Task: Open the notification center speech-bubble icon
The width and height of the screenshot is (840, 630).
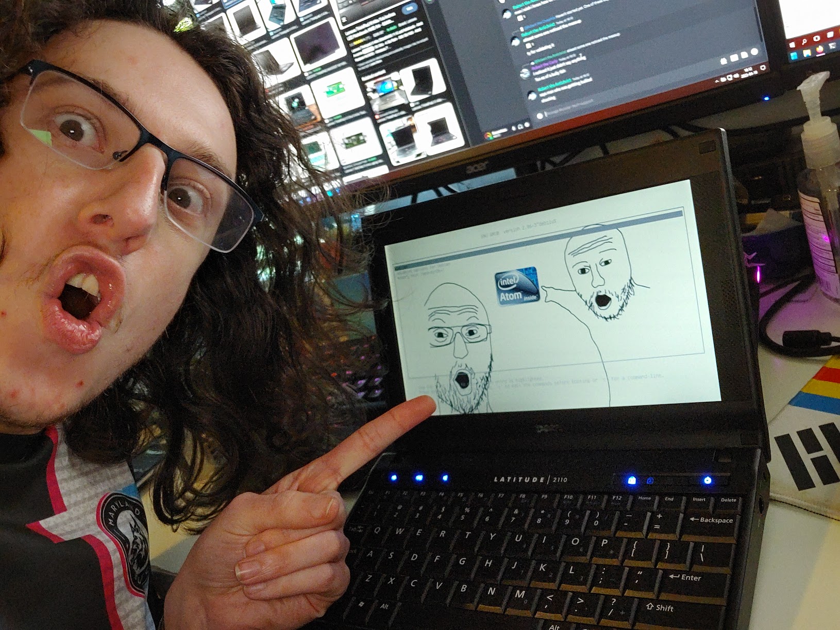Action: [x=762, y=68]
